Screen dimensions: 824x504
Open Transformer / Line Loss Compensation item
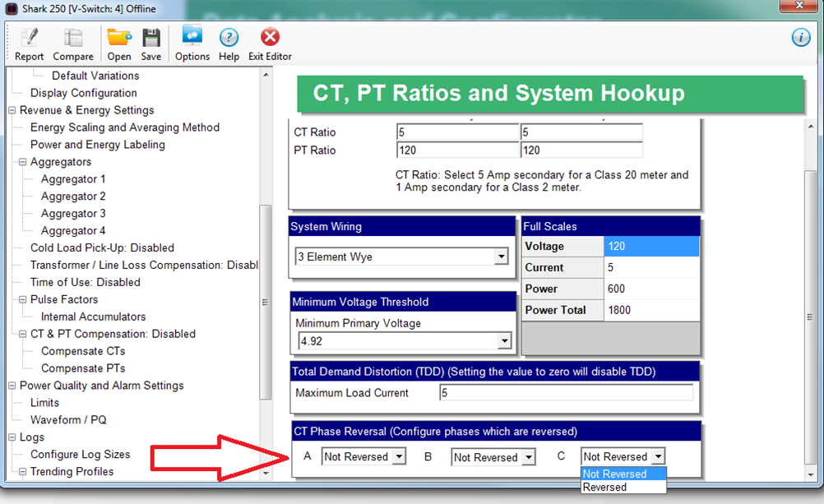144,266
